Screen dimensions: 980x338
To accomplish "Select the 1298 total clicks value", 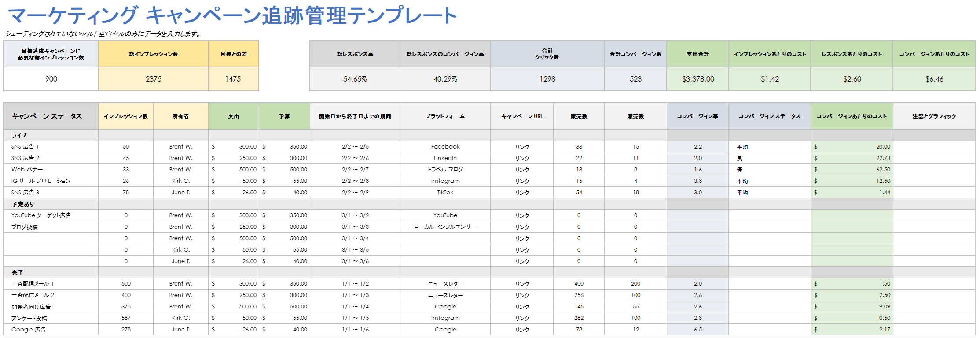I will pyautogui.click(x=547, y=79).
